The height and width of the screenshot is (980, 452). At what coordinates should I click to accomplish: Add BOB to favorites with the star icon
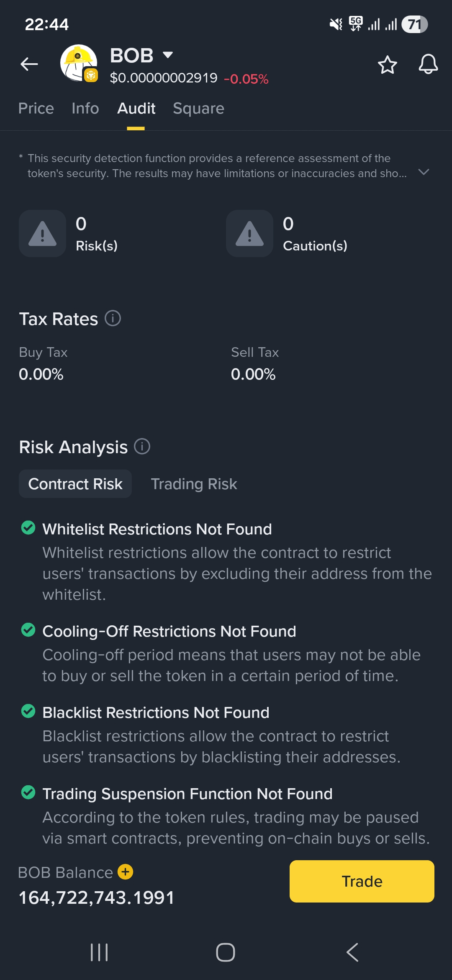[387, 65]
